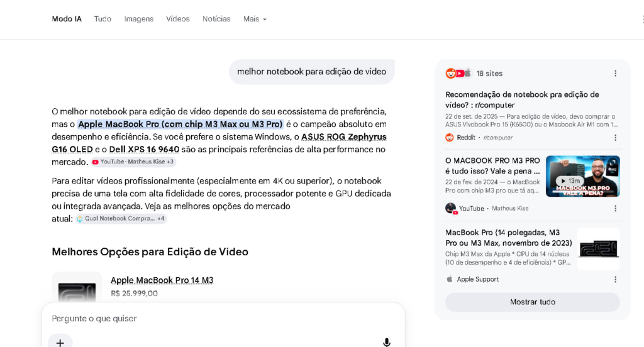Click the Mostrar tudo button

[x=533, y=302]
